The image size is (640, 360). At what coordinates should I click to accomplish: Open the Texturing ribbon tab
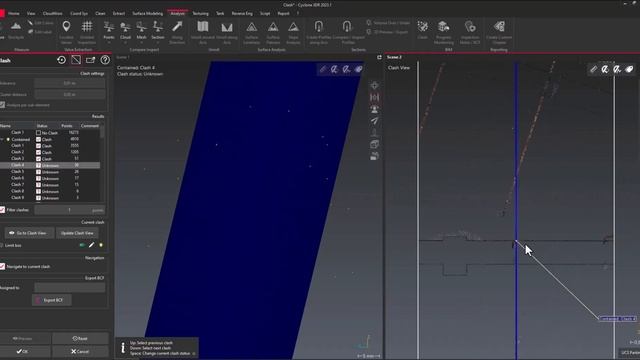coord(200,13)
